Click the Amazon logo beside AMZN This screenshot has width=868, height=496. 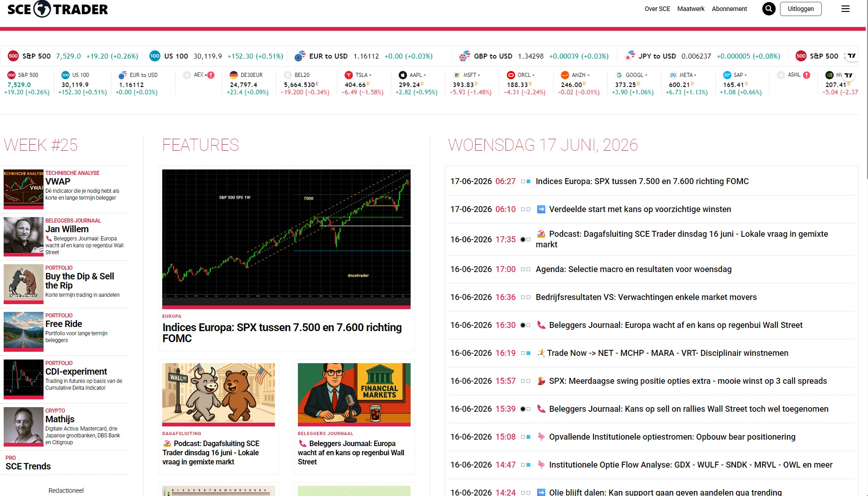click(565, 75)
